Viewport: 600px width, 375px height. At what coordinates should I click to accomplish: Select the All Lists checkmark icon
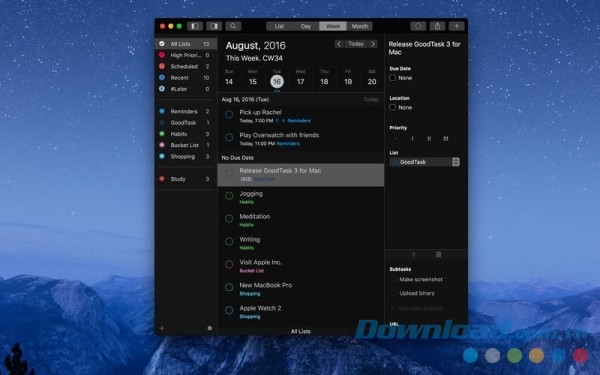point(162,44)
